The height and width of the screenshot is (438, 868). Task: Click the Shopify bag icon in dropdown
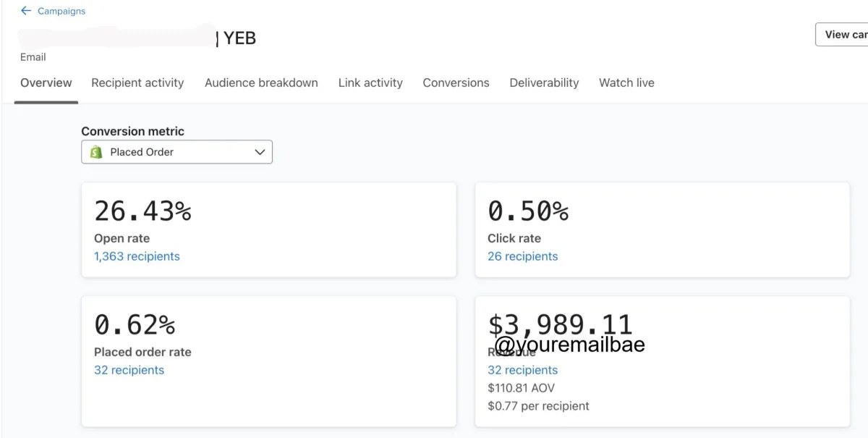(x=96, y=152)
